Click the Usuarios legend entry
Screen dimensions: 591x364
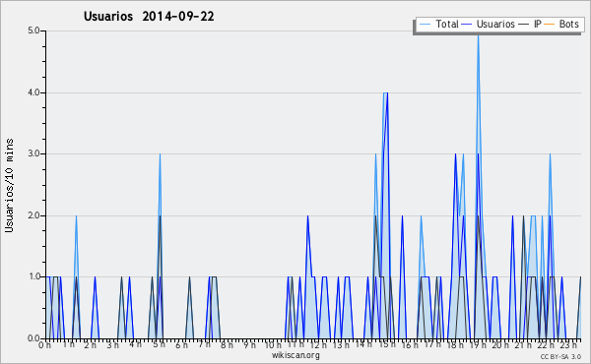[488, 24]
